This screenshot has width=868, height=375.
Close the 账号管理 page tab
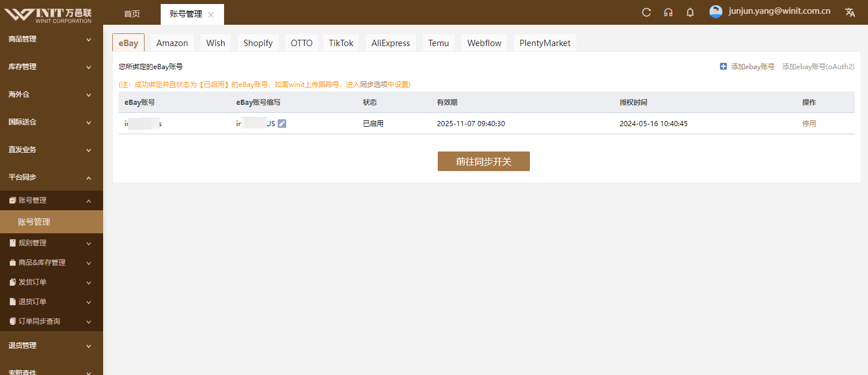[211, 15]
